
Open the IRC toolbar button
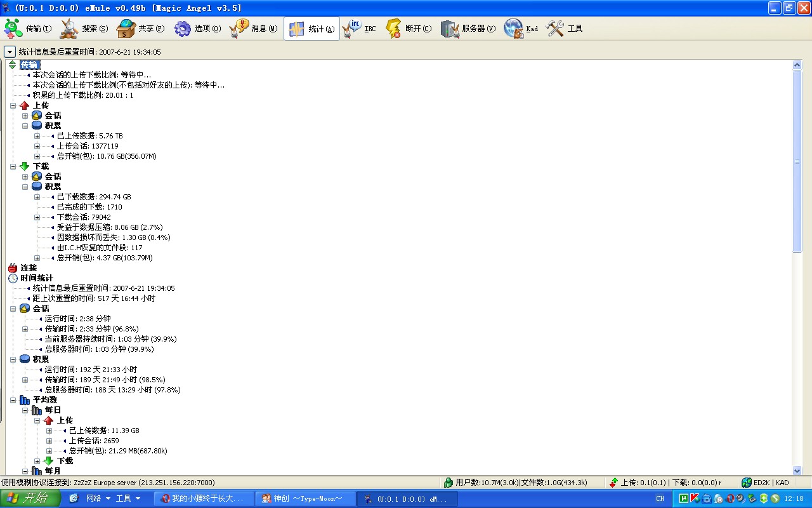coord(360,29)
